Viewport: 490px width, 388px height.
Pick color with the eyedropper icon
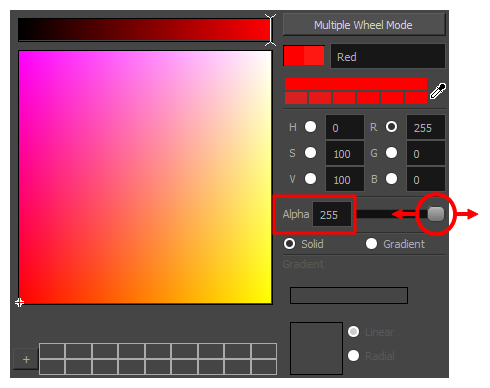coord(438,91)
